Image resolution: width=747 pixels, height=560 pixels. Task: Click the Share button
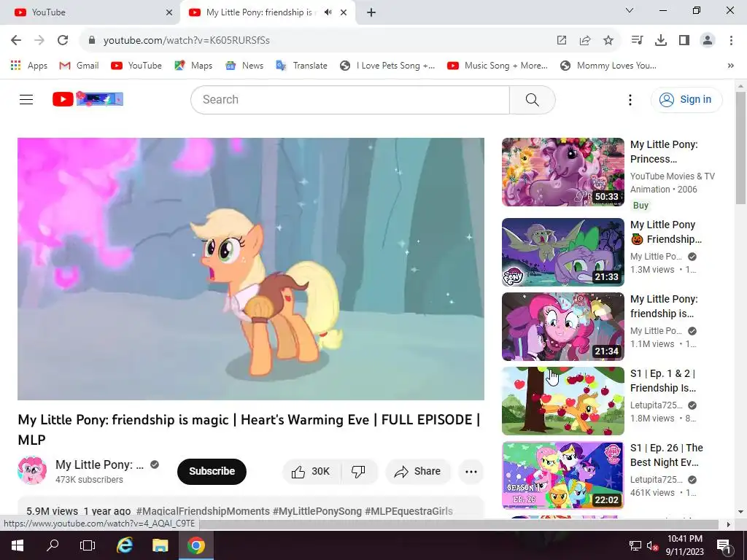(x=418, y=472)
